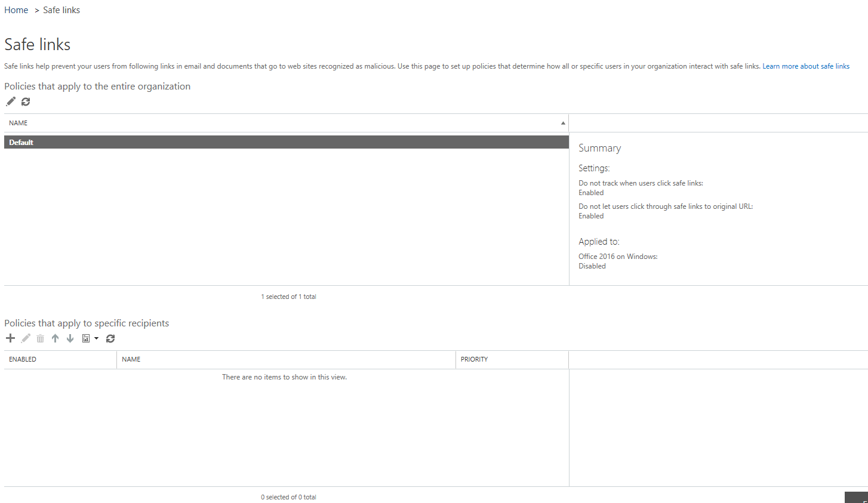Refresh the organization-wide policies list
This screenshot has height=503, width=868.
coord(26,101)
